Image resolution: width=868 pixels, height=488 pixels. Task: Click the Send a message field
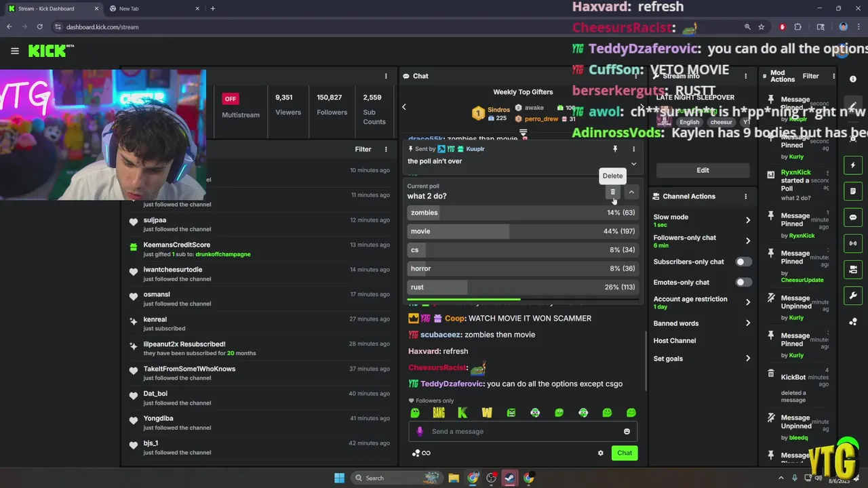pyautogui.click(x=523, y=432)
